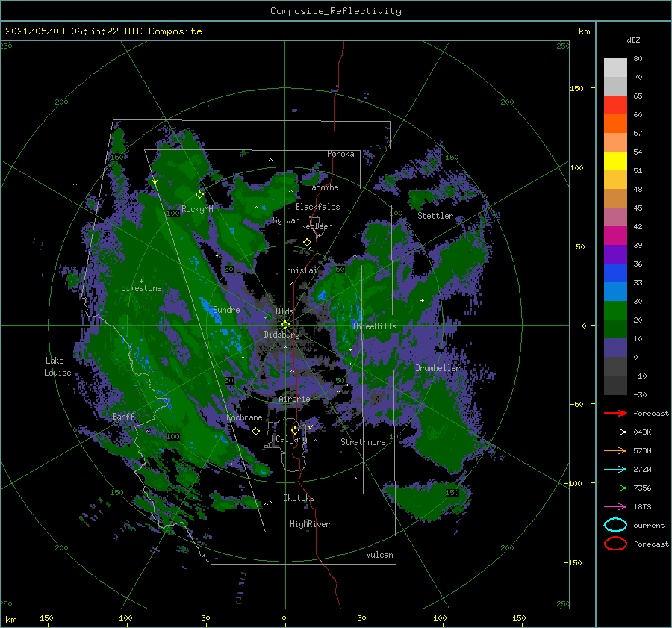Click the Sundre city label
Screen dimensions: 672x628
(226, 309)
